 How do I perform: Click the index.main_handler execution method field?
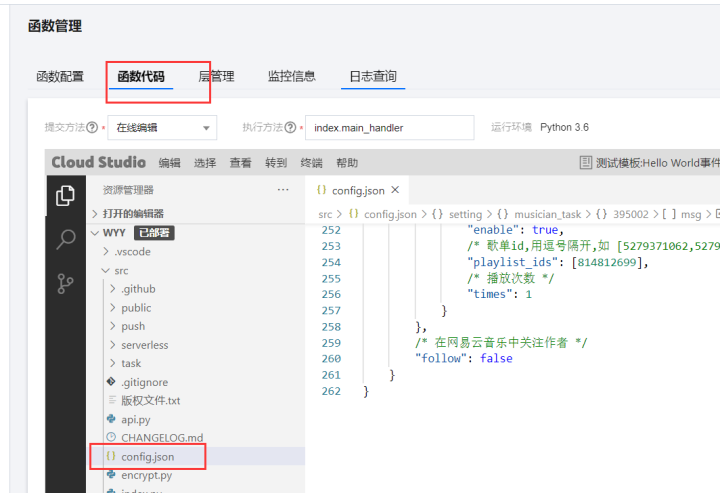coord(389,128)
